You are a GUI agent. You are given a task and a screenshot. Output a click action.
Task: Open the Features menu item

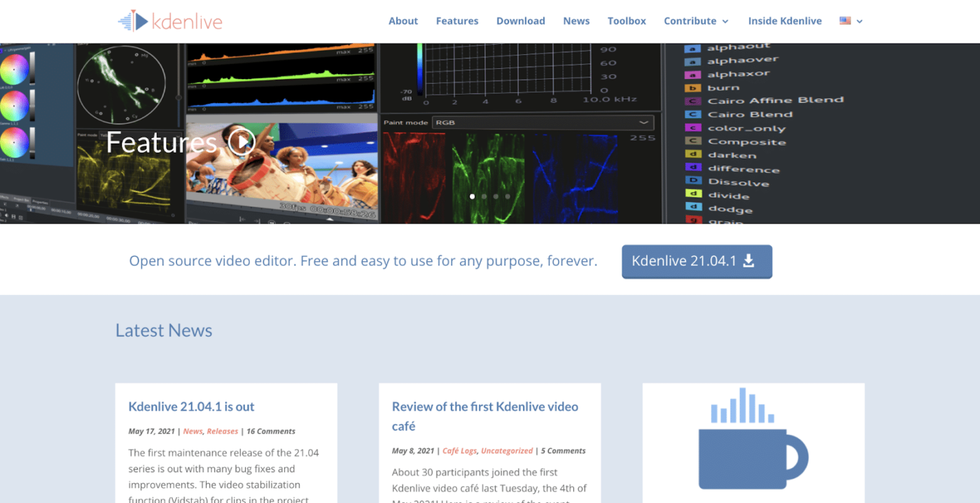pos(457,21)
